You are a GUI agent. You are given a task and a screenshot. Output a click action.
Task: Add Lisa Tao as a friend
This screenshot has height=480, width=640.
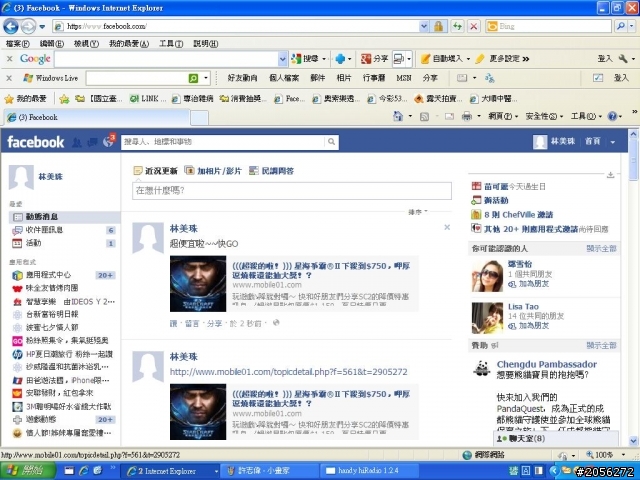533,326
